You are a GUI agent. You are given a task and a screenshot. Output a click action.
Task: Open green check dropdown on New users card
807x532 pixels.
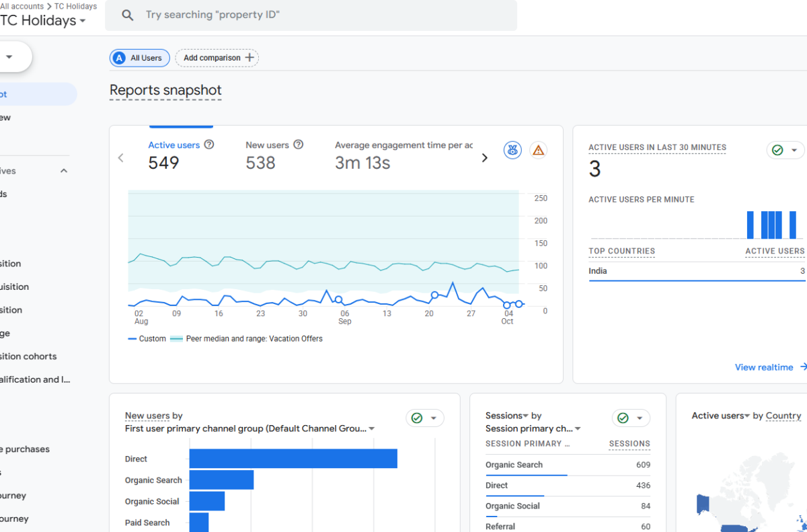point(425,418)
